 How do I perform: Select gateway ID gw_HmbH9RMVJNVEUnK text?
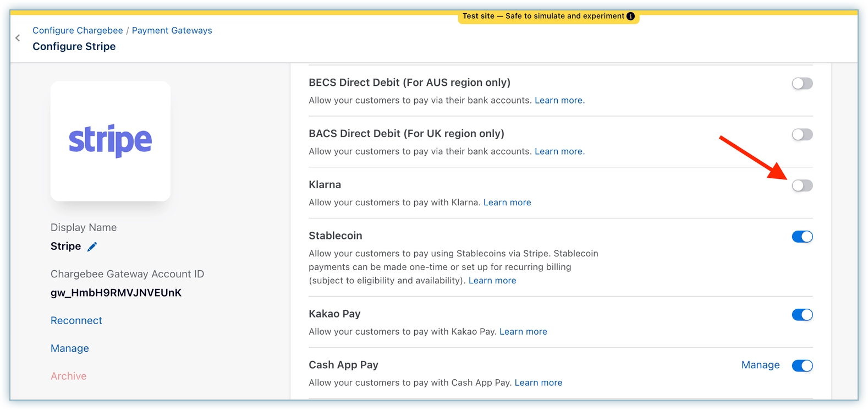(116, 293)
